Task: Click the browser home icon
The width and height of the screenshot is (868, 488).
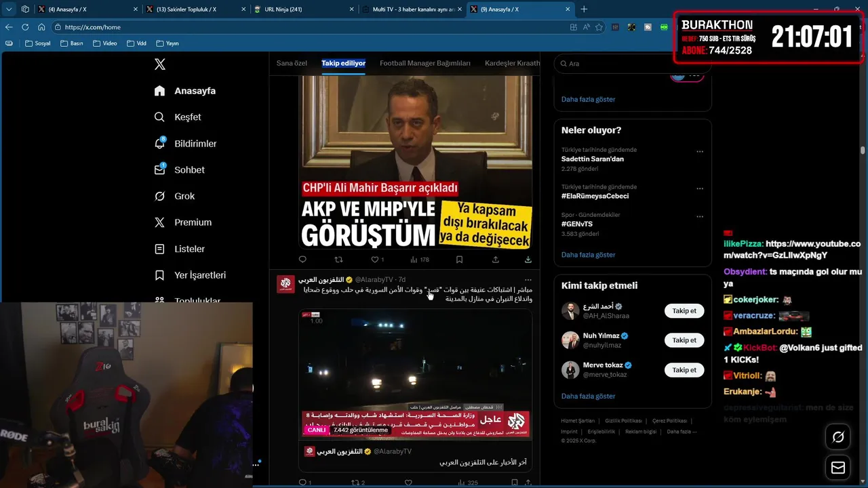Action: (41, 27)
